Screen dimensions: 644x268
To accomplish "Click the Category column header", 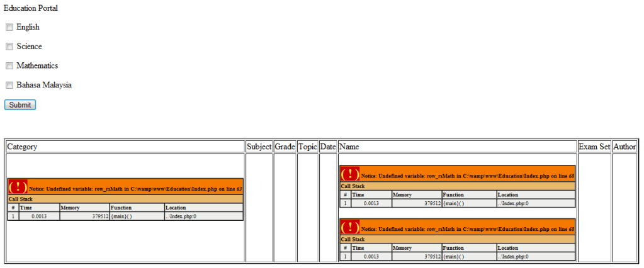I will 22,147.
